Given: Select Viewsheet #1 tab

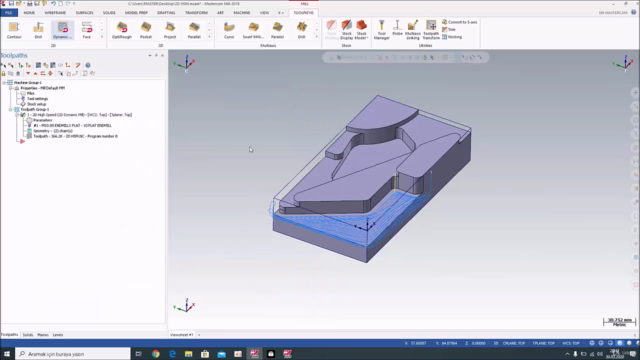Looking at the screenshot, I should click(182, 335).
